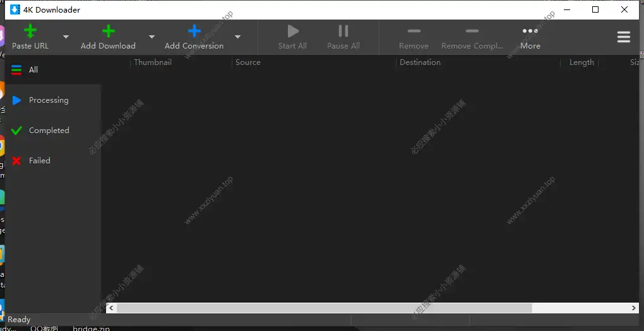Click the Pause All icon

tap(343, 31)
